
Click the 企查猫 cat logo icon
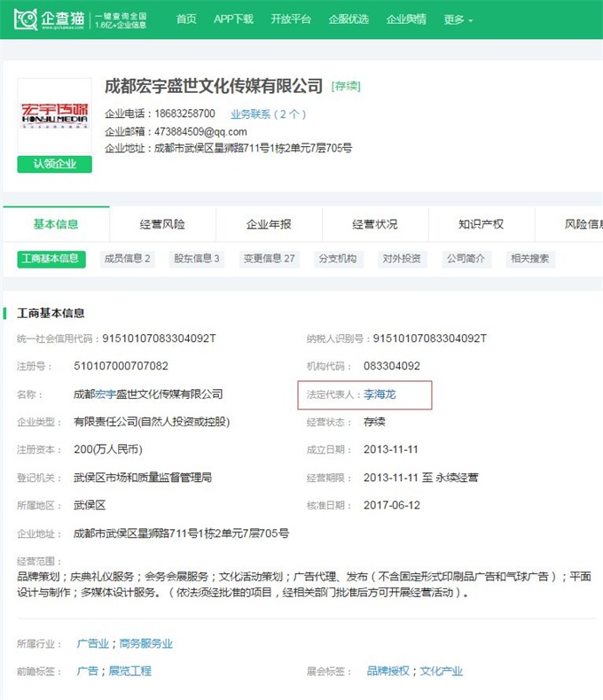26,19
